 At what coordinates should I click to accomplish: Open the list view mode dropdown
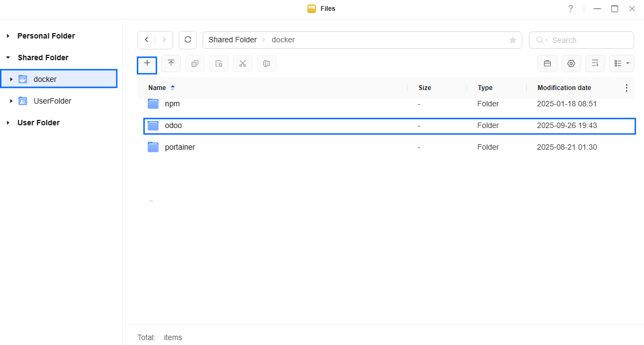pyautogui.click(x=621, y=63)
